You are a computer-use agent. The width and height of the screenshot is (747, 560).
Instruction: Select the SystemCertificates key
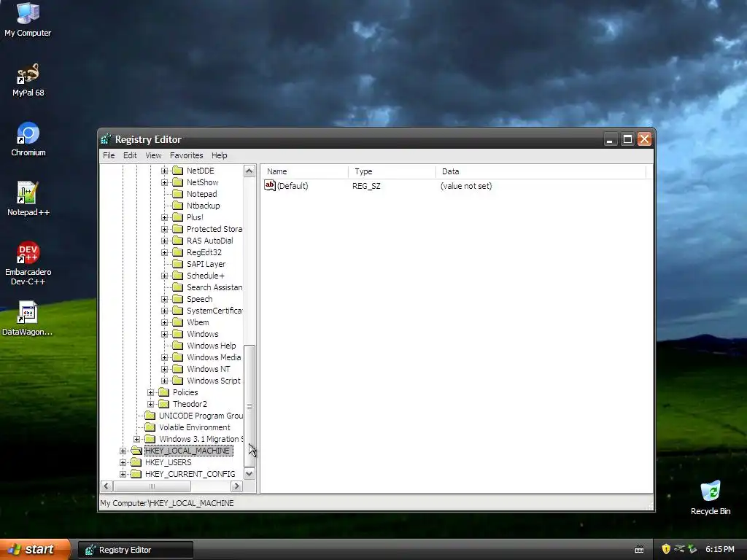coord(214,311)
